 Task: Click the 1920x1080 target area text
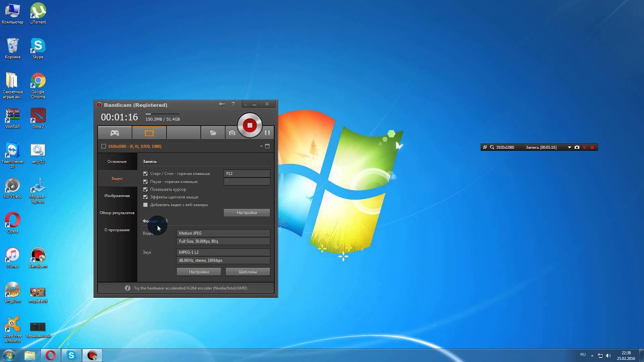(134, 146)
